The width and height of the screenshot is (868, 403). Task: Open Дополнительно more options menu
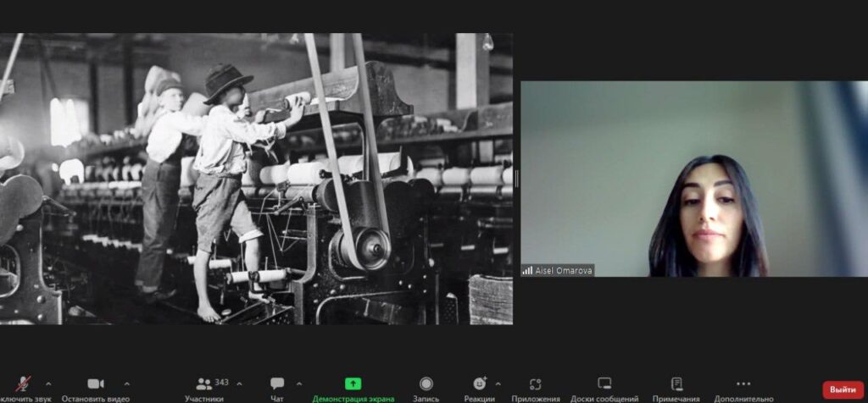coord(743,385)
